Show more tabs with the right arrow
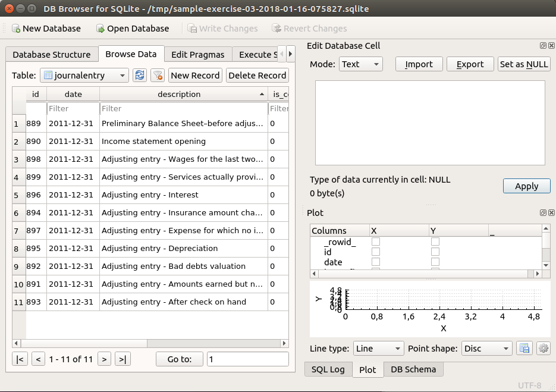The height and width of the screenshot is (392, 556). [x=290, y=54]
